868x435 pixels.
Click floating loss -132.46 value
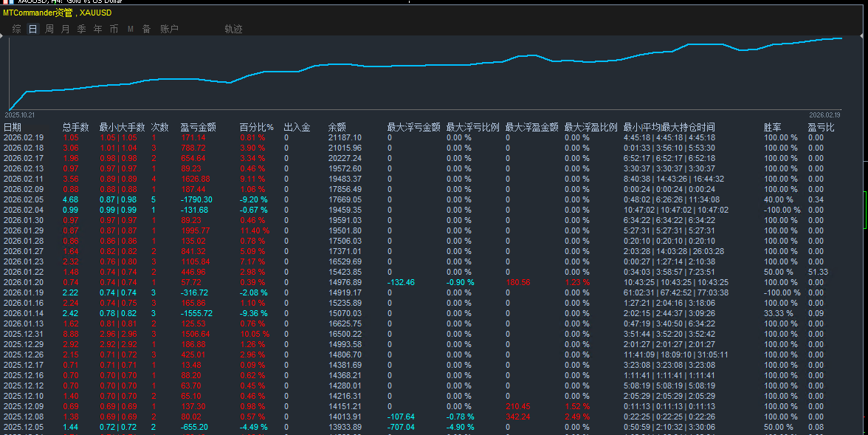point(401,283)
